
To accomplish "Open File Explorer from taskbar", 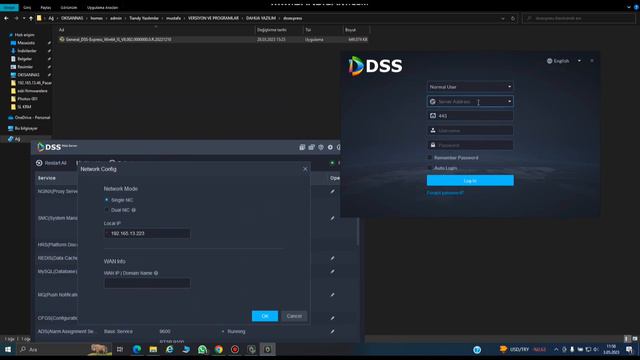I will point(153,349).
